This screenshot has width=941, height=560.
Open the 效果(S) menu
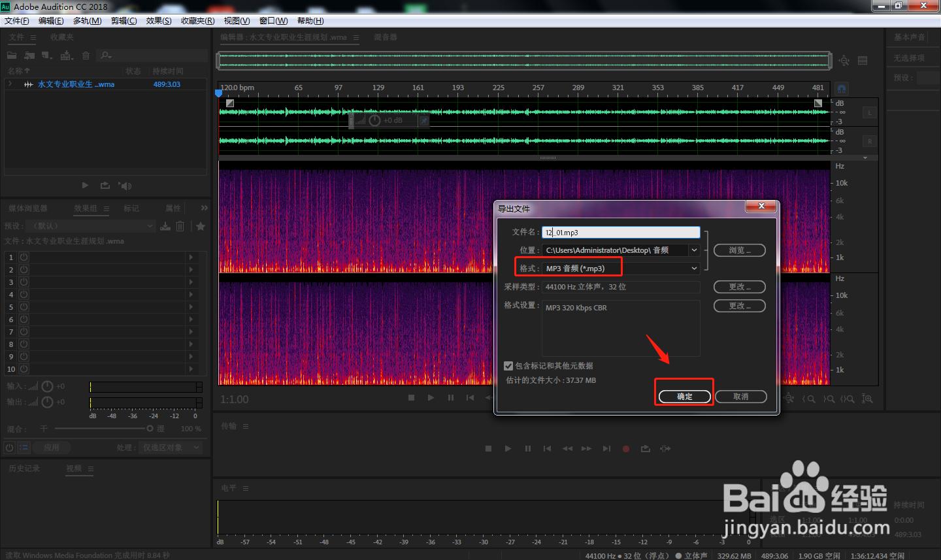(159, 21)
